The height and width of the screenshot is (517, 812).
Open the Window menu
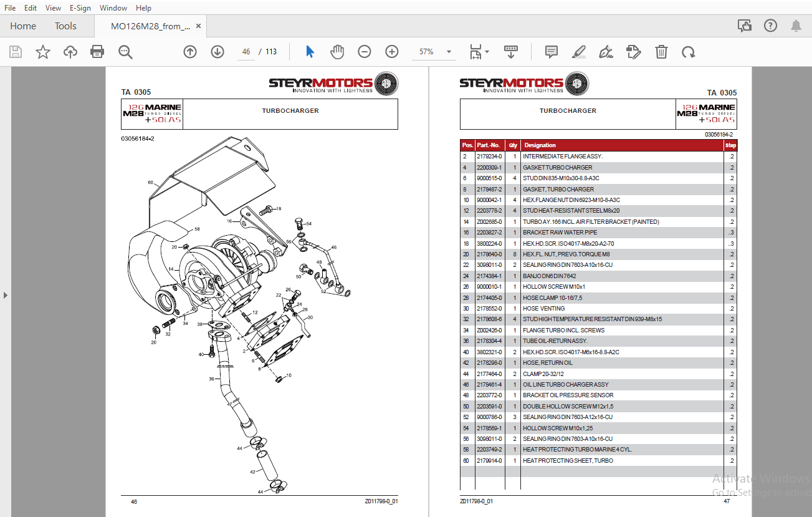click(x=113, y=8)
